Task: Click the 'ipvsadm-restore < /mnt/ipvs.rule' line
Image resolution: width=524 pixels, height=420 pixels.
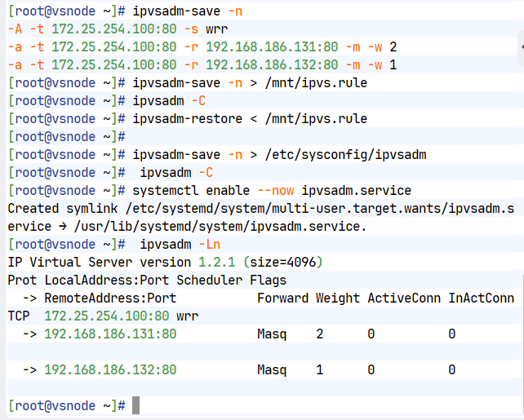Action: coord(250,119)
